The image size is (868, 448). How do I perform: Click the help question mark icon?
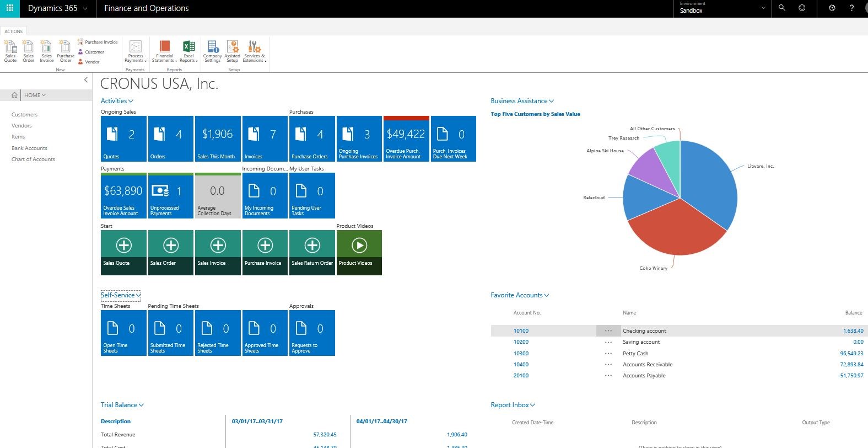point(852,8)
